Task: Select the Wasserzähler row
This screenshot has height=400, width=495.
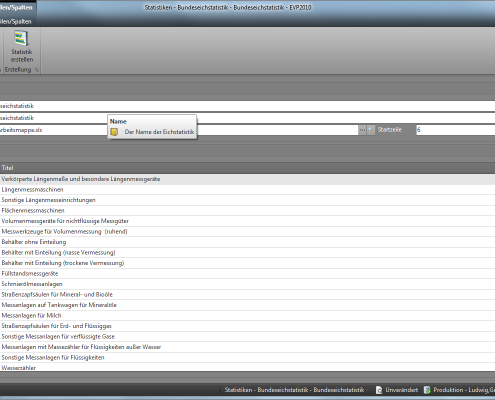Action: pyautogui.click(x=247, y=367)
